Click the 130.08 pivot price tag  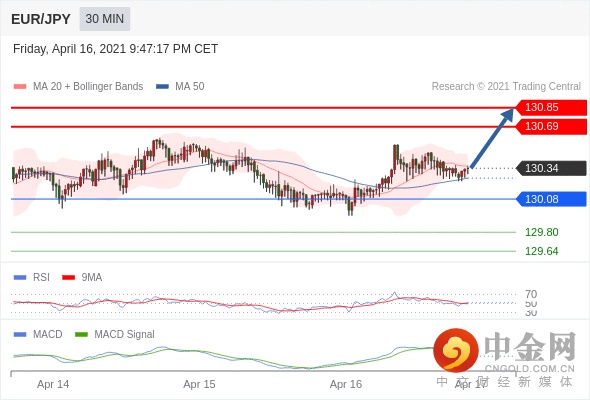click(x=550, y=199)
